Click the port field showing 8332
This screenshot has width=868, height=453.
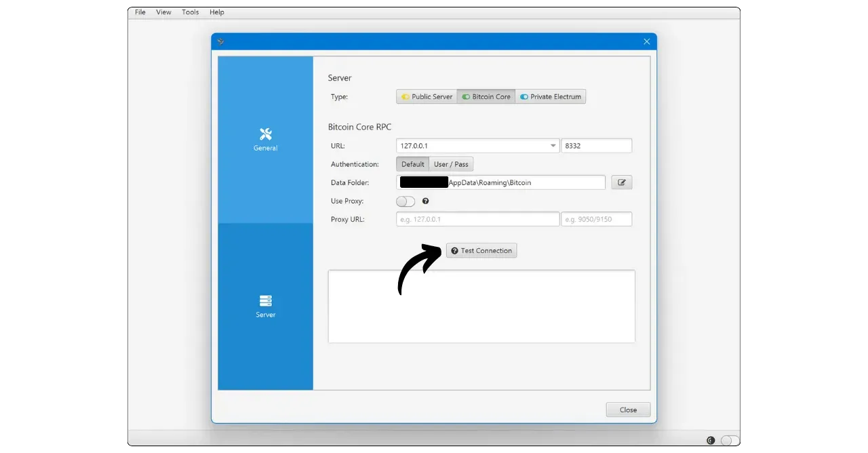(x=596, y=146)
